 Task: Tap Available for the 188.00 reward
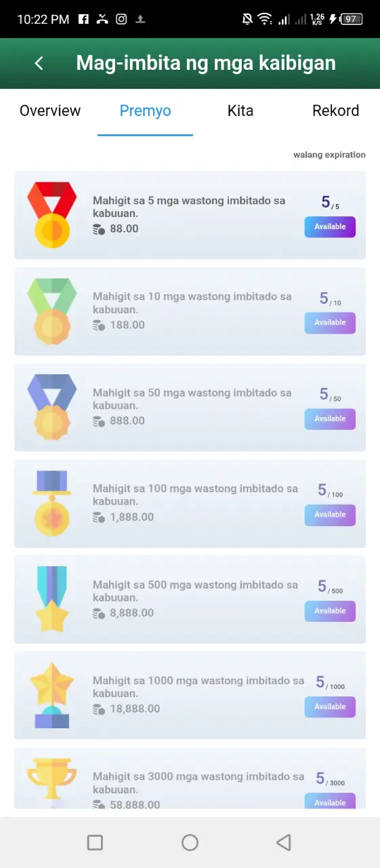[x=330, y=323]
